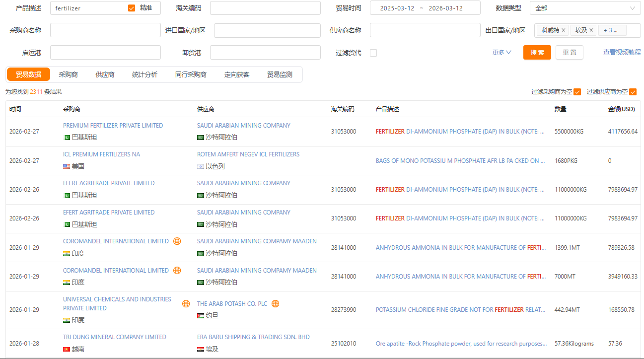
Task: Click the 2311 results count
Action: click(36, 92)
